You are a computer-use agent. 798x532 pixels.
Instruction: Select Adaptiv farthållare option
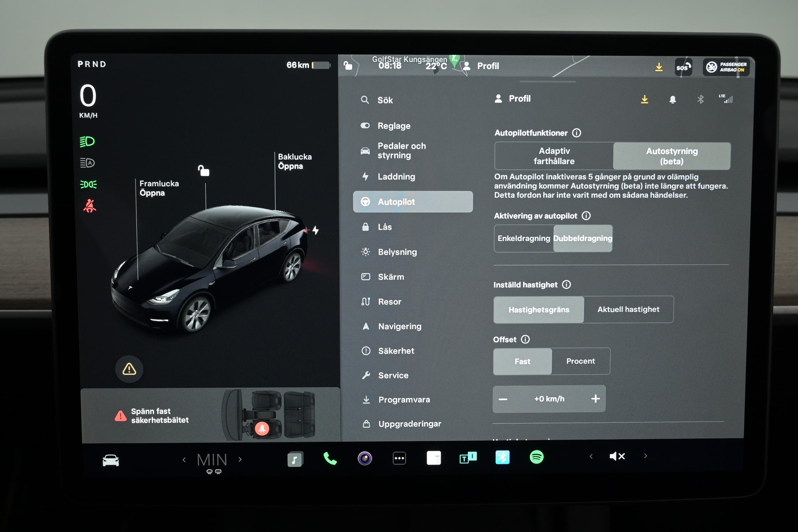point(554,156)
